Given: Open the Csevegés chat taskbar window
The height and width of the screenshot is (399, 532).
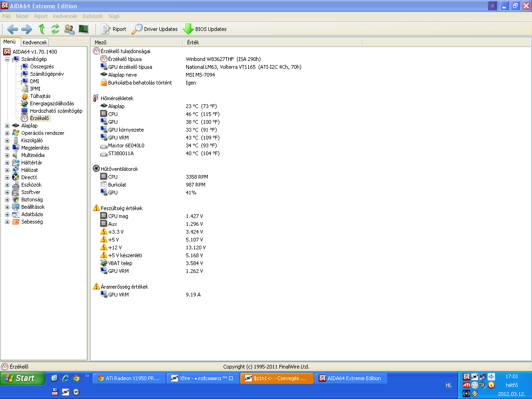Looking at the screenshot, I should [277, 378].
